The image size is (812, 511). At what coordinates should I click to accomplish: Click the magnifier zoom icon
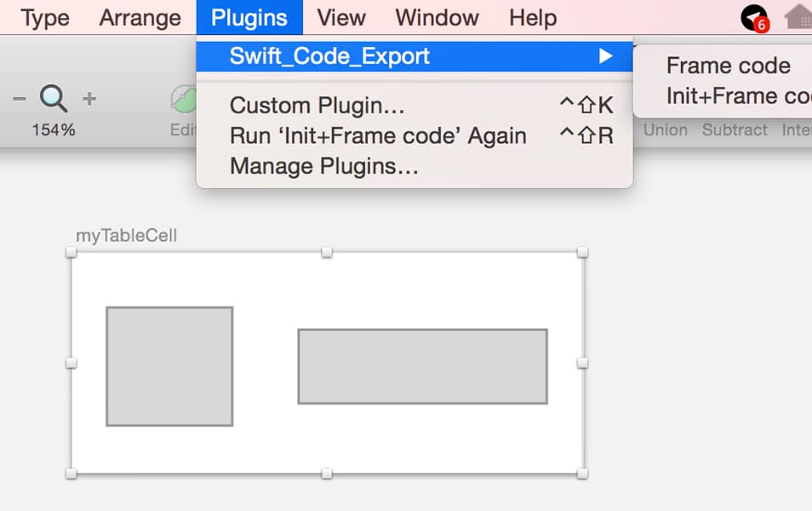pos(54,98)
